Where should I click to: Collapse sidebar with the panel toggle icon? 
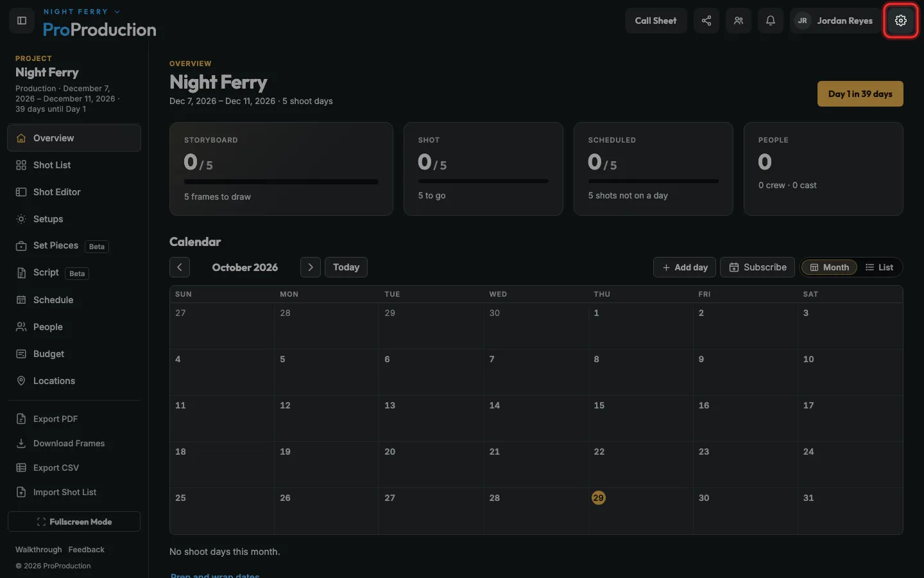pyautogui.click(x=22, y=21)
